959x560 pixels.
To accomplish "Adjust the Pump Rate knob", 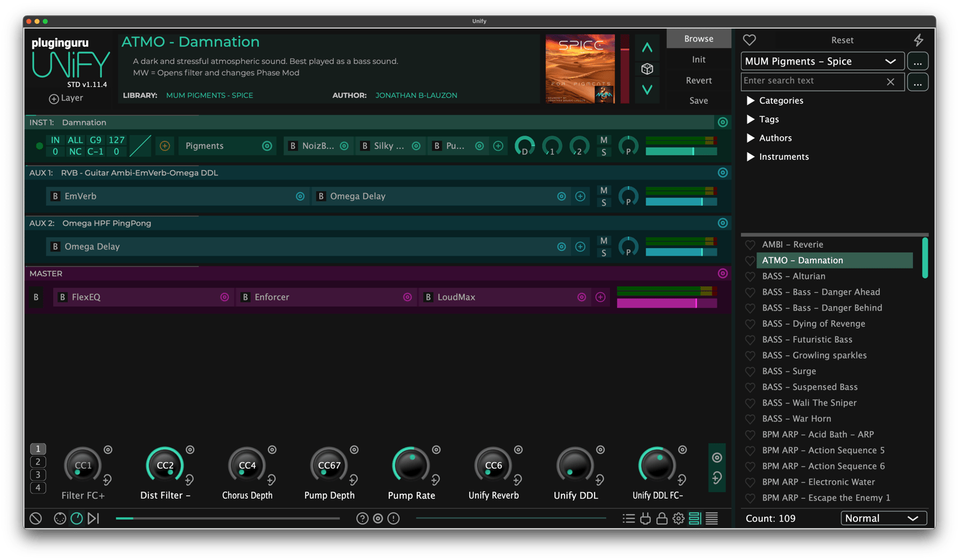I will coord(411,465).
